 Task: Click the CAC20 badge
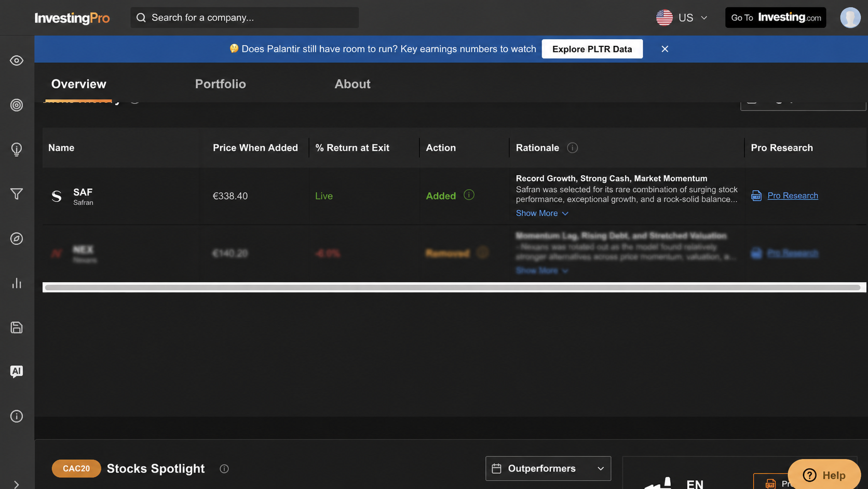click(76, 469)
